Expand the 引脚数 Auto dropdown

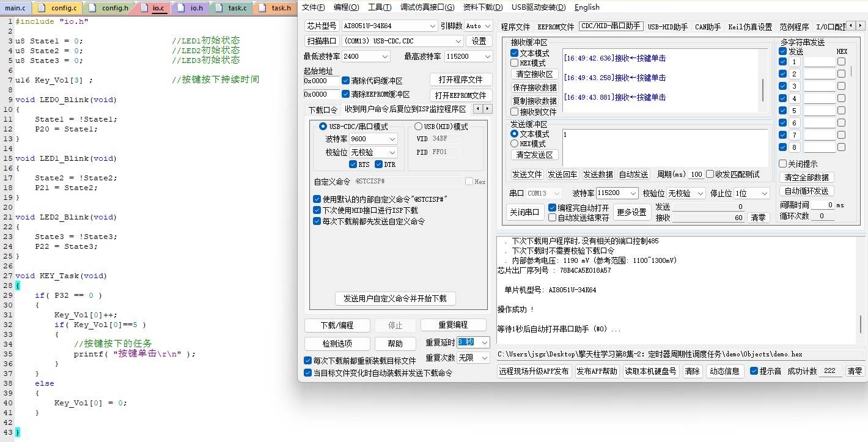click(487, 26)
